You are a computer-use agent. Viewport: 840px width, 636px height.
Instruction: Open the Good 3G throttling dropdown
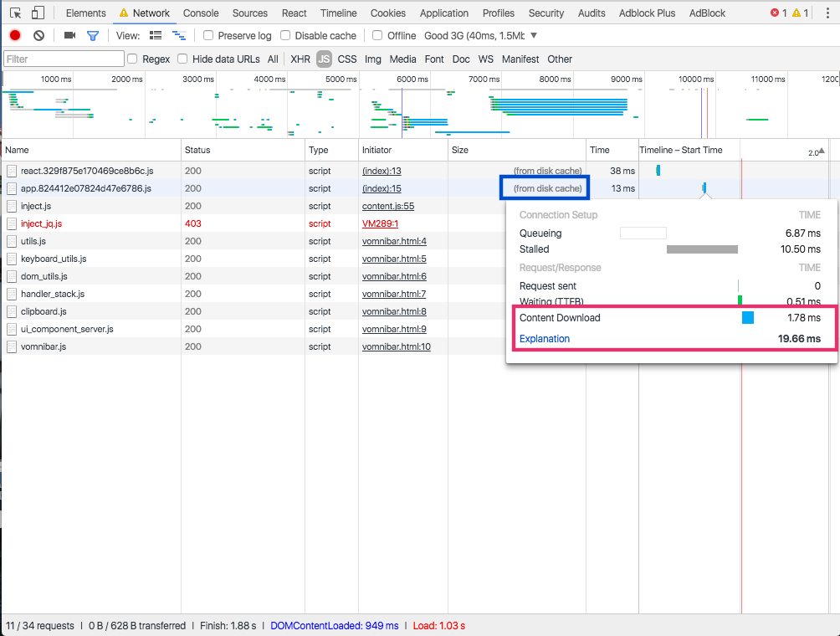pos(481,36)
